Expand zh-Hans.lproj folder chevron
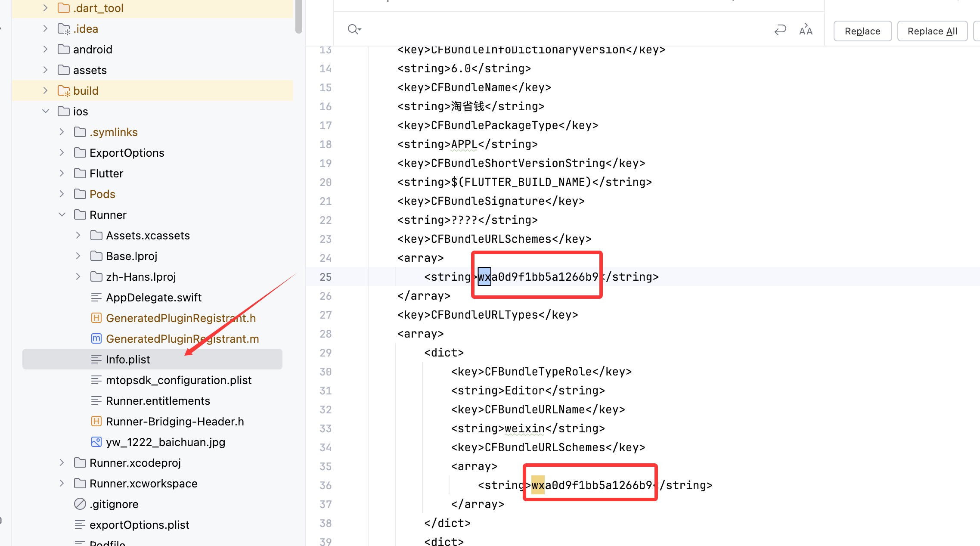 point(78,276)
